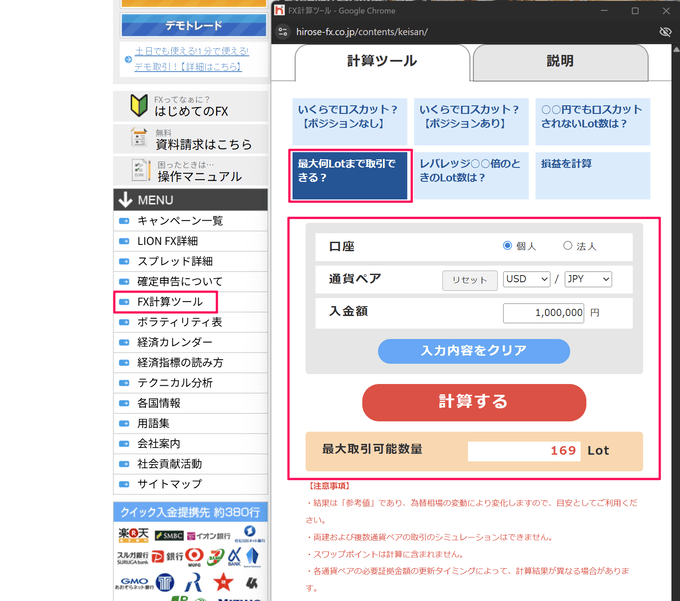Click the リセット button for currency pair
Image resolution: width=680 pixels, height=601 pixels.
pyautogui.click(x=470, y=280)
